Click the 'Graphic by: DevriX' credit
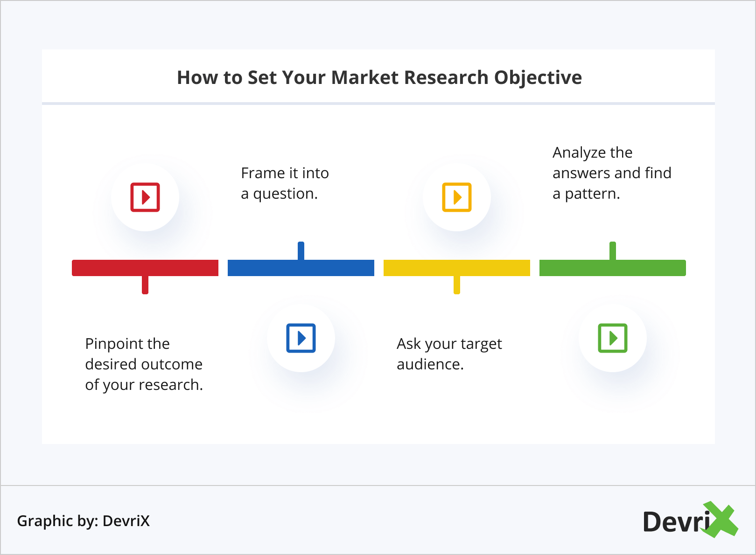Viewport: 756px width, 555px height. click(84, 520)
